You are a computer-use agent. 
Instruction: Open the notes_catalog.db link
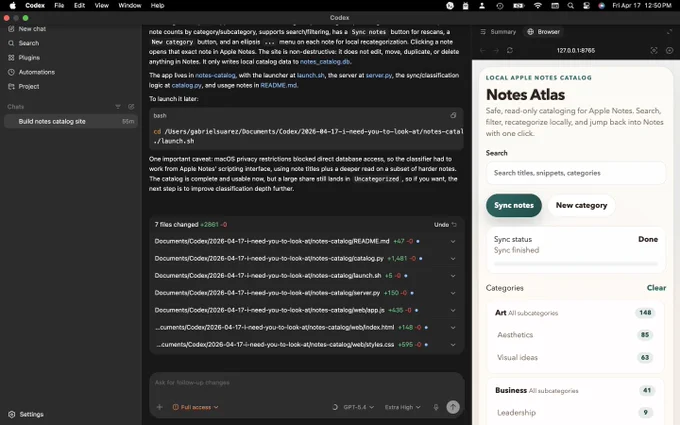click(325, 62)
